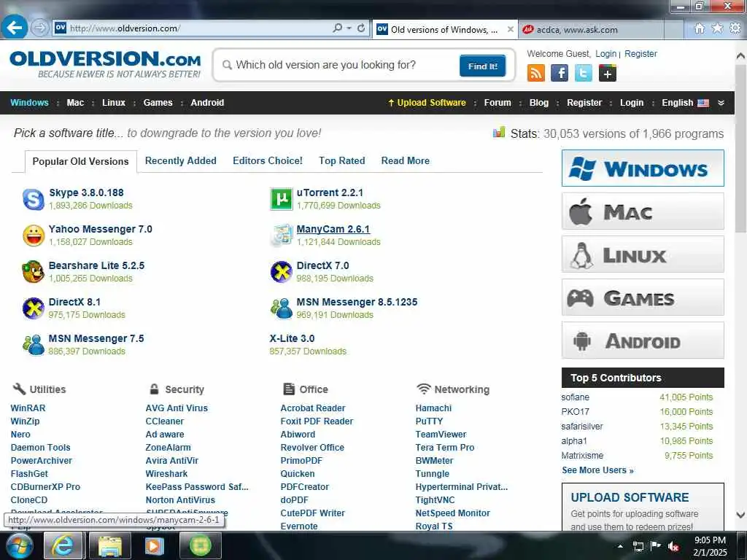Click the MSN Messenger 7.5 icon
The width and height of the screenshot is (747, 560).
pos(34,345)
